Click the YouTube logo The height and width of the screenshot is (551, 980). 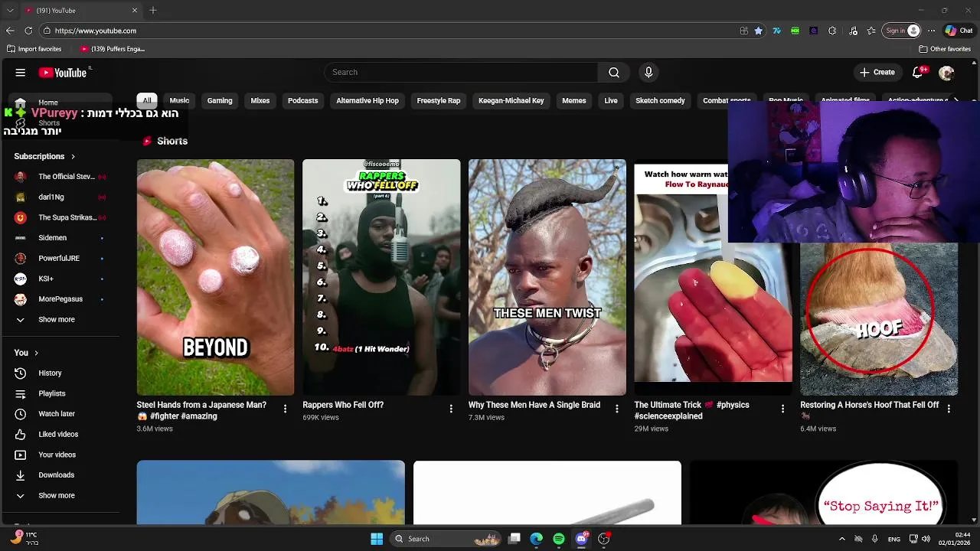[63, 73]
